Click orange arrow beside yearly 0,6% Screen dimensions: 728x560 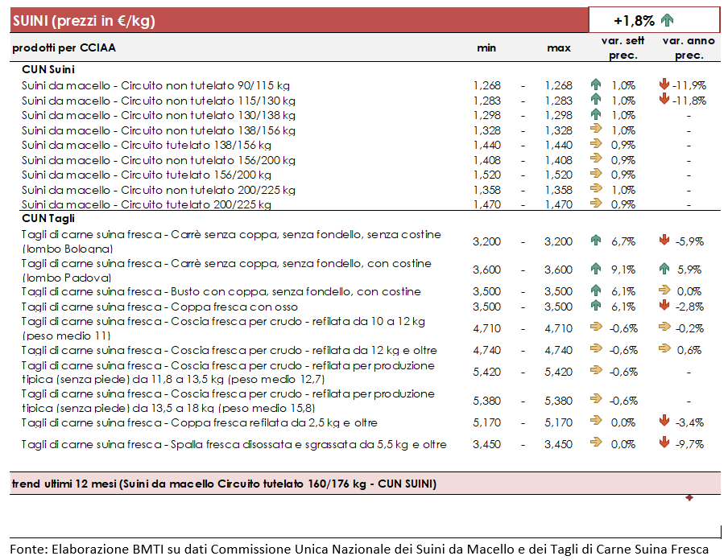click(x=664, y=348)
